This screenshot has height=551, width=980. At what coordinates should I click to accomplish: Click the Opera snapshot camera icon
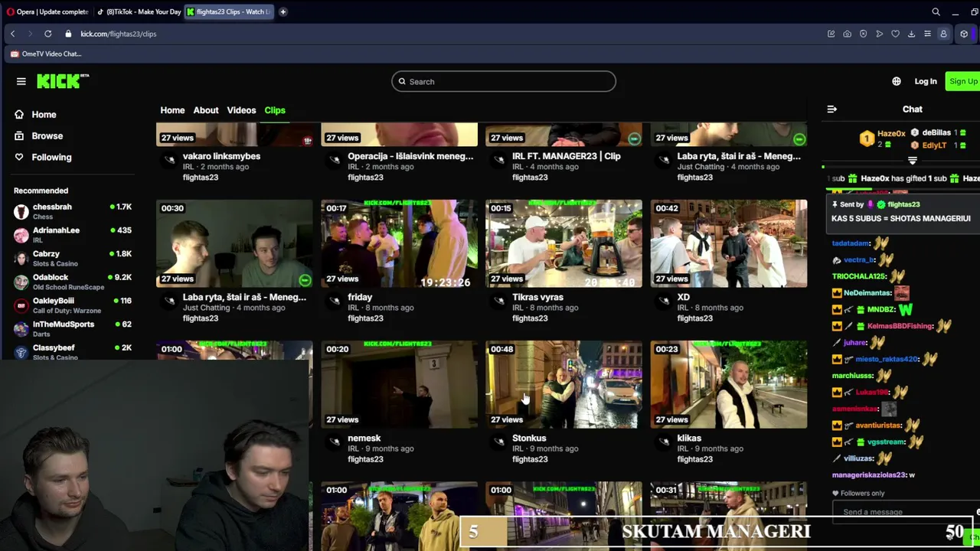click(x=847, y=34)
